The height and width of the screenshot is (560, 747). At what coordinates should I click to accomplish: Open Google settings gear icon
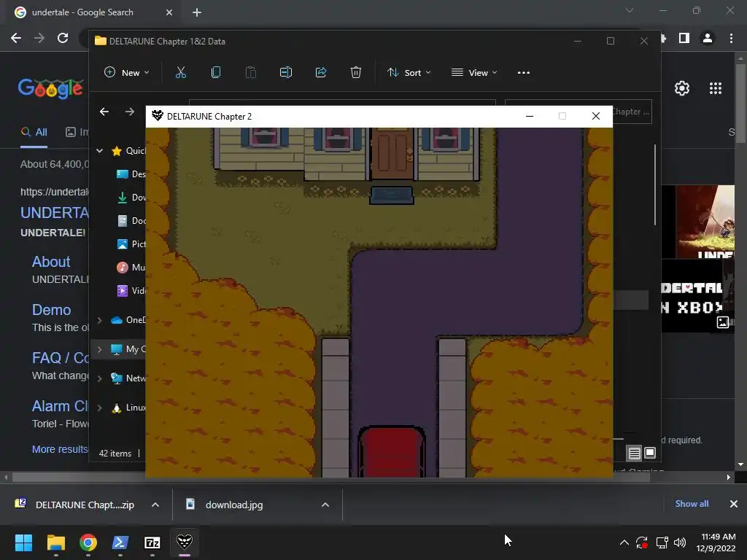click(x=682, y=88)
